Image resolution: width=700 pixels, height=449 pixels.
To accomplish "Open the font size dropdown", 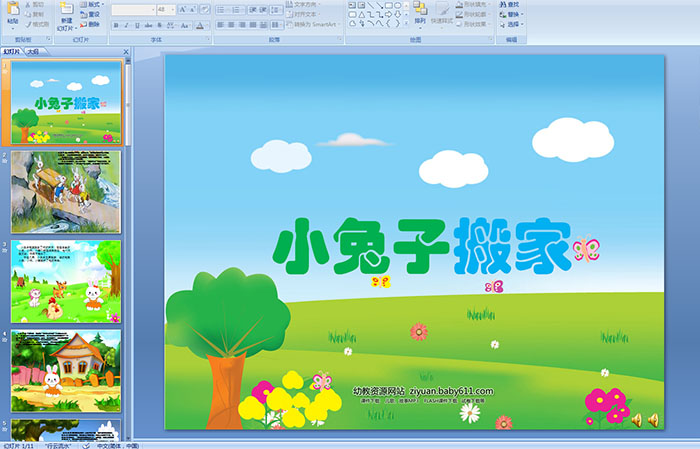I will pyautogui.click(x=173, y=8).
